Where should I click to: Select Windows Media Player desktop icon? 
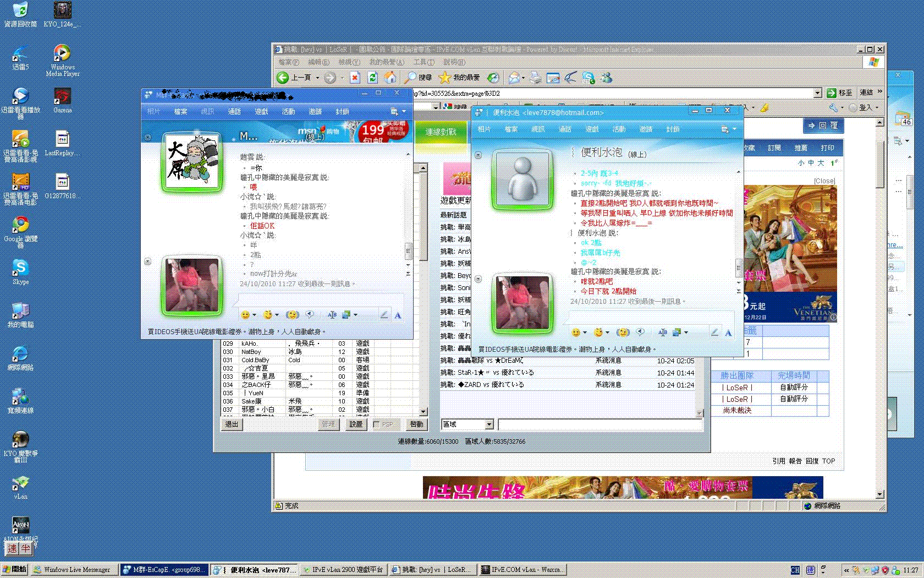click(62, 60)
